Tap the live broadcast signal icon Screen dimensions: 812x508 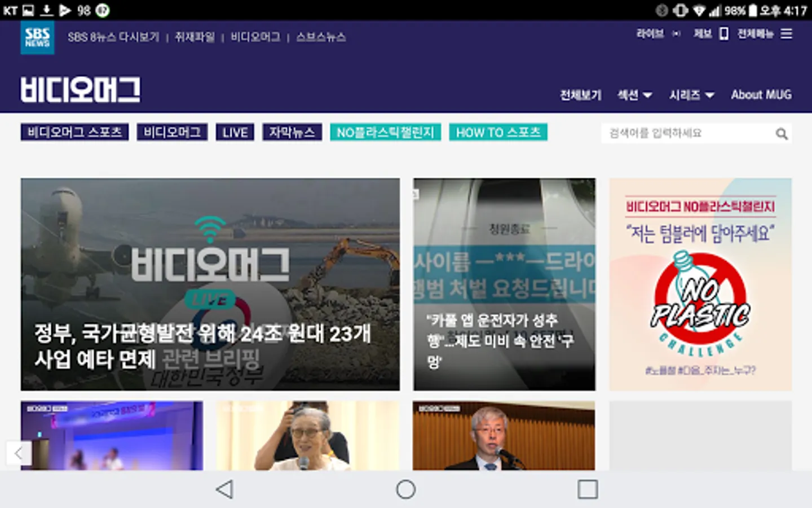click(676, 34)
